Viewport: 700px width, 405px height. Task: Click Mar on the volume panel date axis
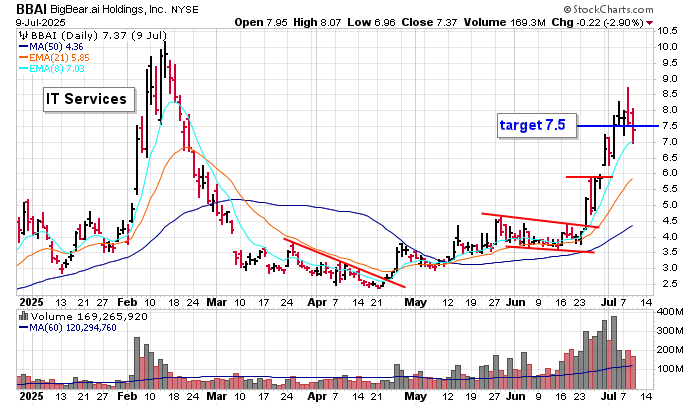point(217,396)
